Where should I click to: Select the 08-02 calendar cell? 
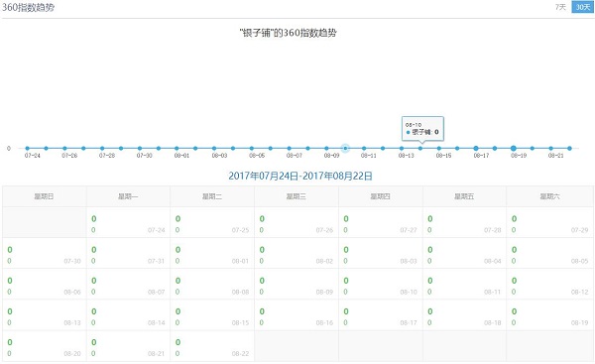297,254
